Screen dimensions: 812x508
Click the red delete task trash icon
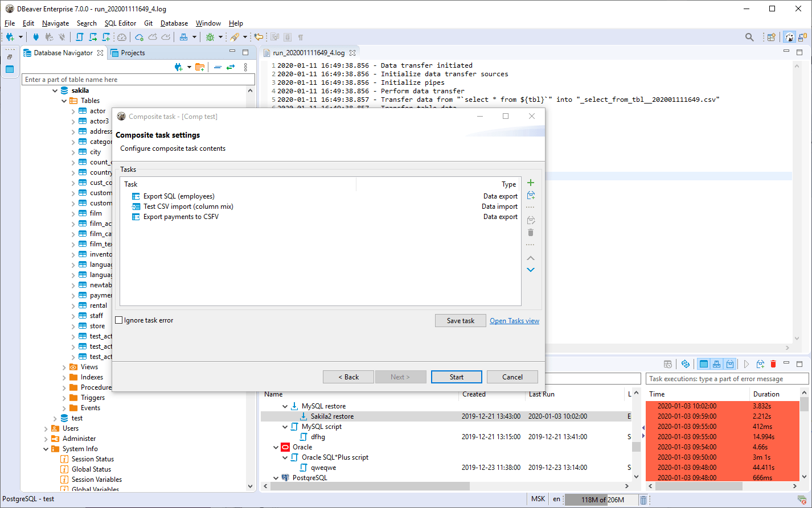(x=773, y=364)
